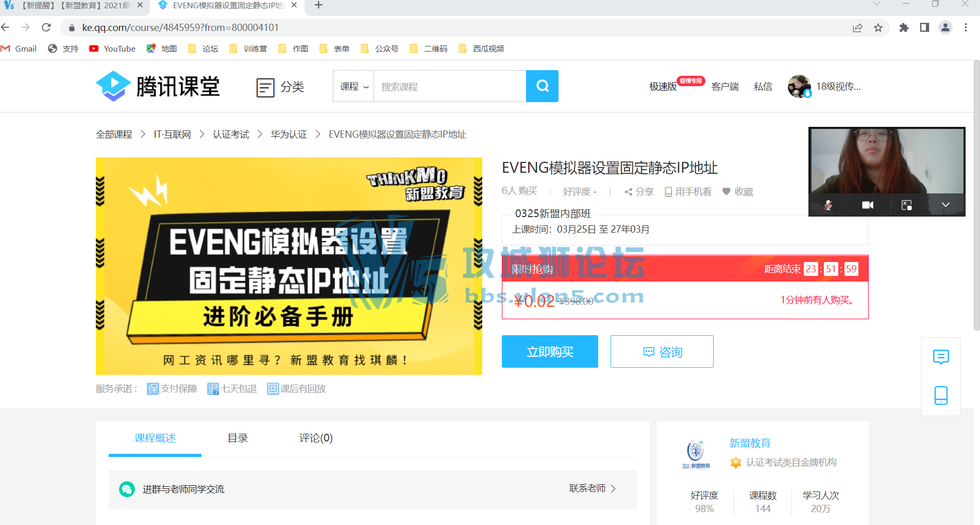Mute microphone in the video overlay
Screen dimensions: 980x525
pos(828,205)
